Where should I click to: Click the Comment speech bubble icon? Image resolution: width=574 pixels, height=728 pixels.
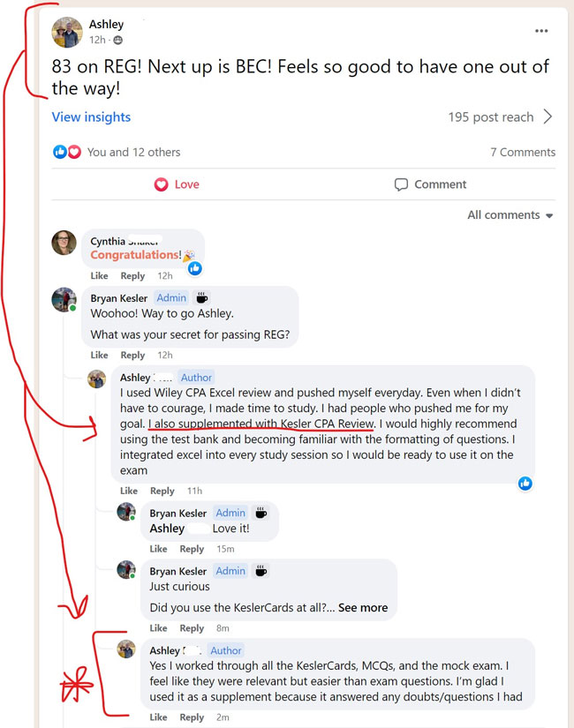pos(401,184)
